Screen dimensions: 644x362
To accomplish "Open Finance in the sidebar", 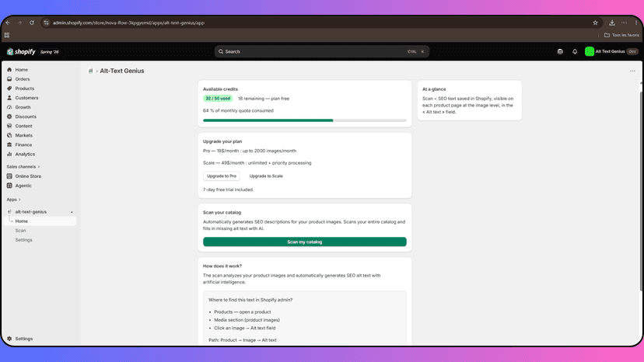I will [x=23, y=145].
